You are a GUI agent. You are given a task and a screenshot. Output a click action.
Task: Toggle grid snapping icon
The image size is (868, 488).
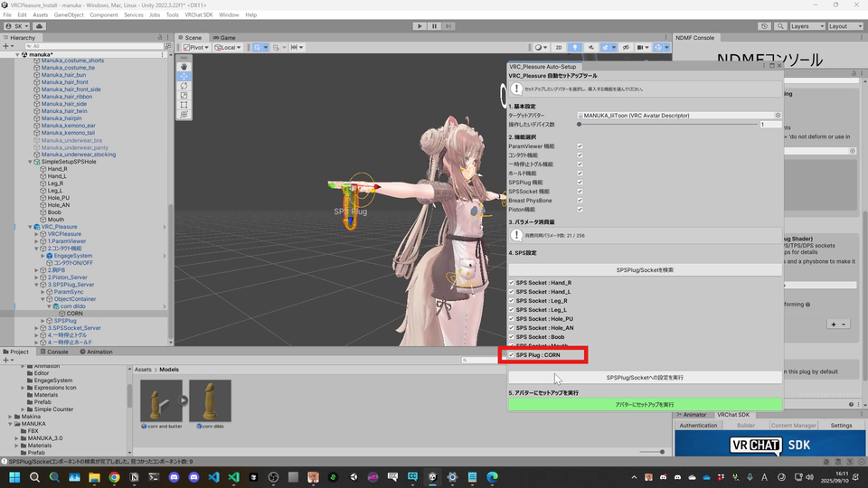pos(277,48)
